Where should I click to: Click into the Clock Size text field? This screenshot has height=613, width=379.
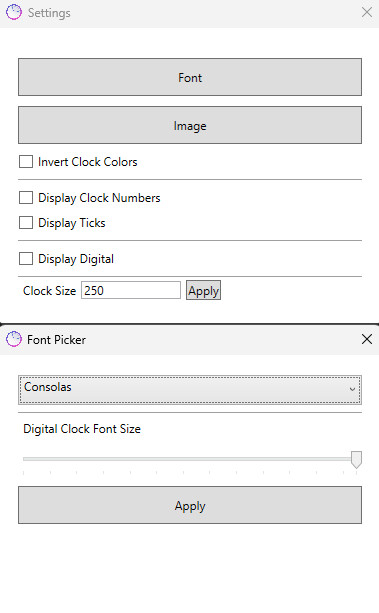(x=131, y=290)
